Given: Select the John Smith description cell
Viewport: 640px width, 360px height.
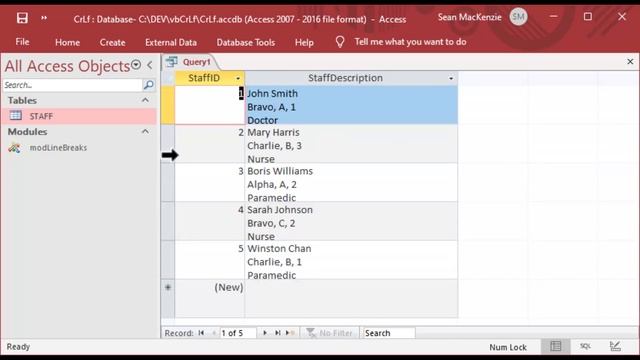Looking at the screenshot, I should (351, 105).
